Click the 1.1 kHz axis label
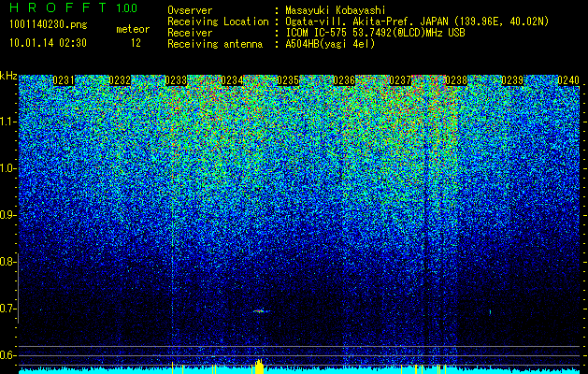588x374 pixels. (x=8, y=122)
